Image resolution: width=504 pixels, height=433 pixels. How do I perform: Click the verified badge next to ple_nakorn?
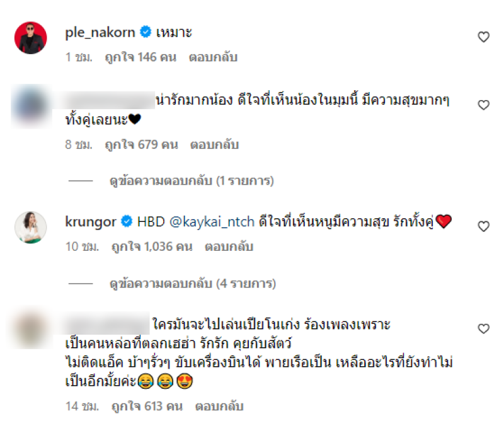[146, 32]
